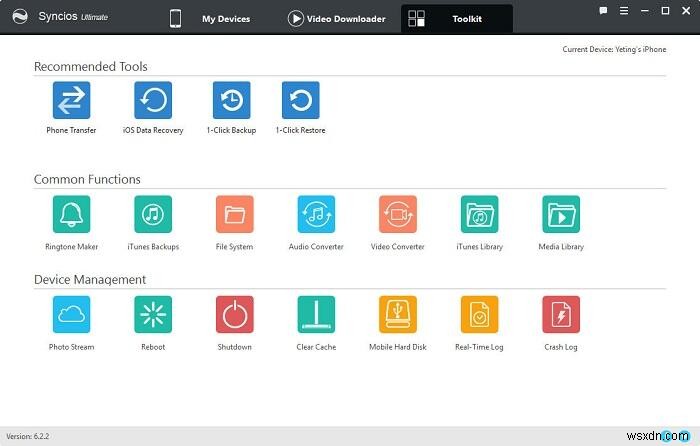Click the red Shutdown power icon
This screenshot has height=446, width=700.
[x=235, y=314]
